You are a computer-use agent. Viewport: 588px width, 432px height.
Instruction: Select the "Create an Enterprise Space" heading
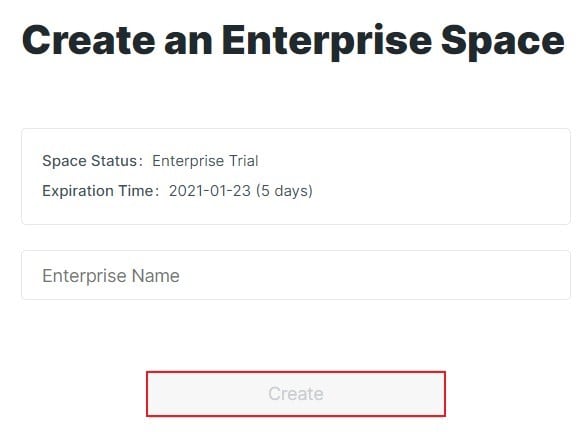coord(293,41)
